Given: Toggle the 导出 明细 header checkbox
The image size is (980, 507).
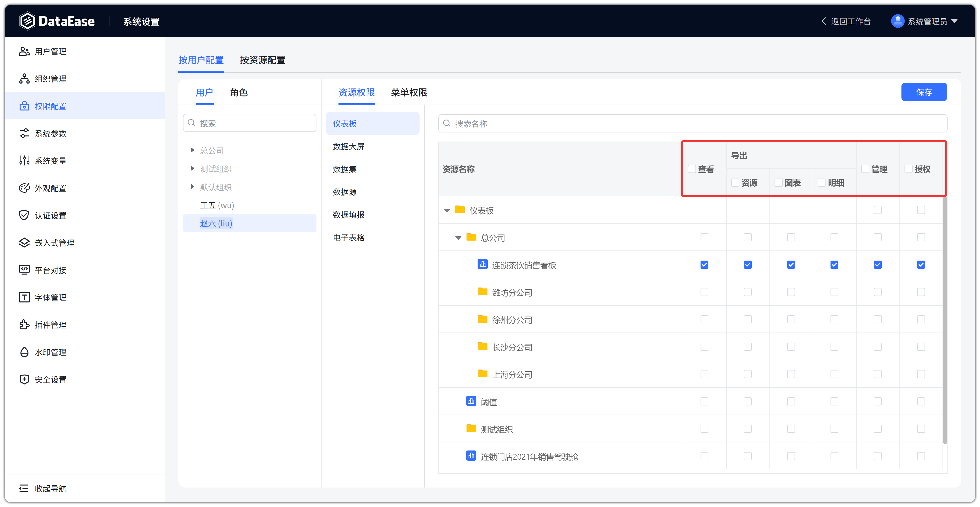Looking at the screenshot, I should click(x=822, y=183).
